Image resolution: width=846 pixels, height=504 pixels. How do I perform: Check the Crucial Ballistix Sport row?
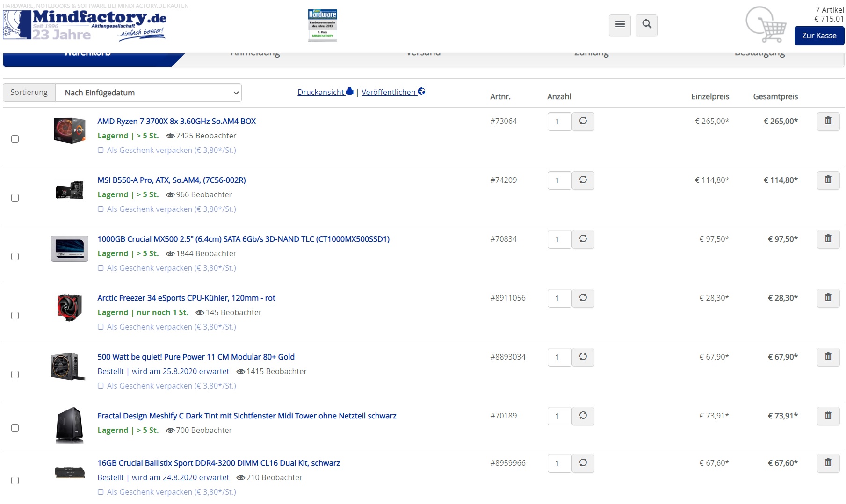pyautogui.click(x=15, y=481)
